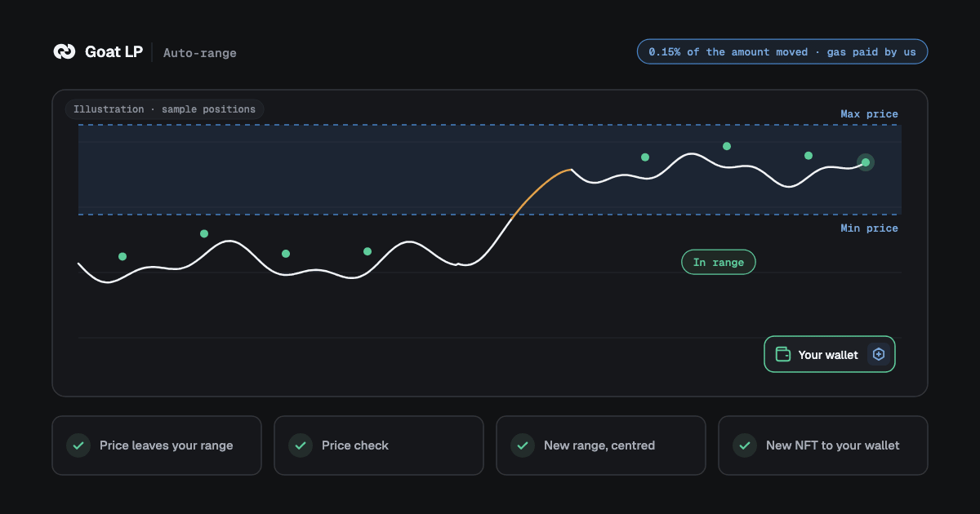Click the glowing current price dot
This screenshot has height=514, width=980.
866,162
